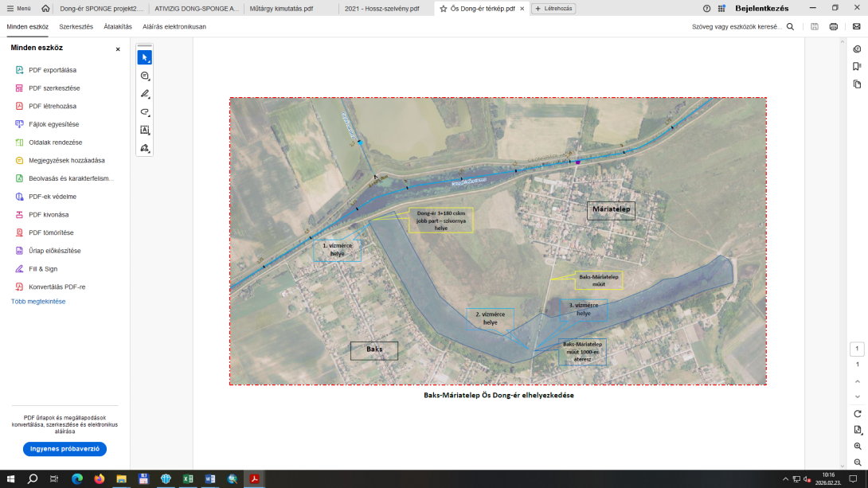Image resolution: width=868 pixels, height=488 pixels.
Task: Open Excel from the taskbar
Action: click(x=188, y=479)
